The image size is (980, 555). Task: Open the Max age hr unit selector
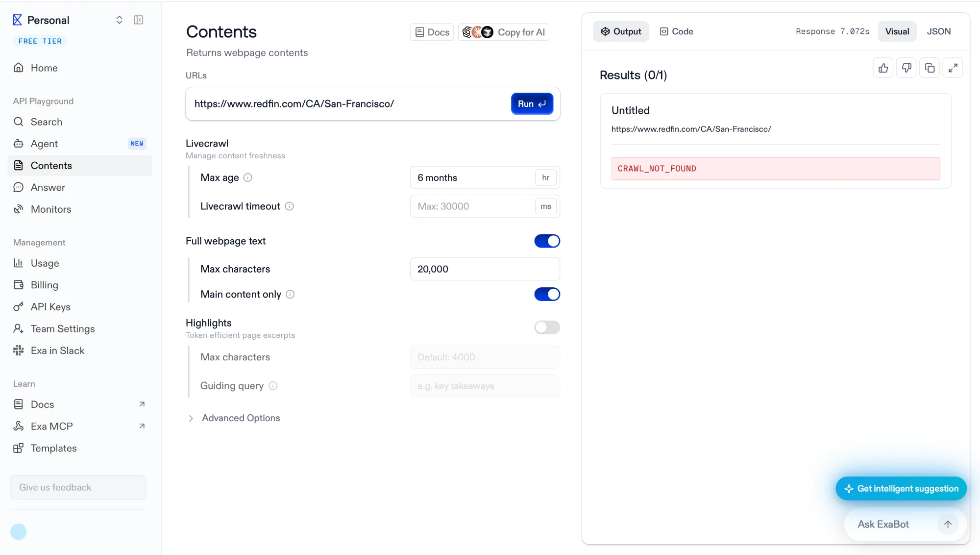click(546, 177)
